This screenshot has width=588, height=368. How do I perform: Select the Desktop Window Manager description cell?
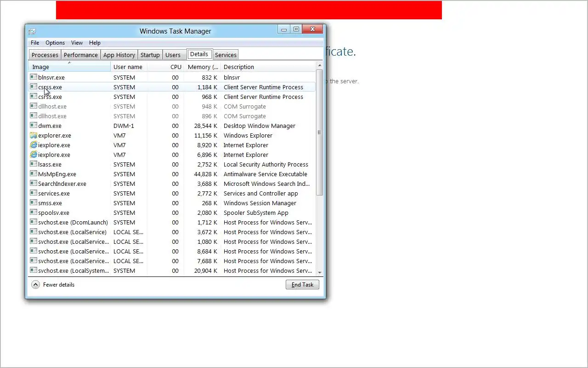(260, 126)
